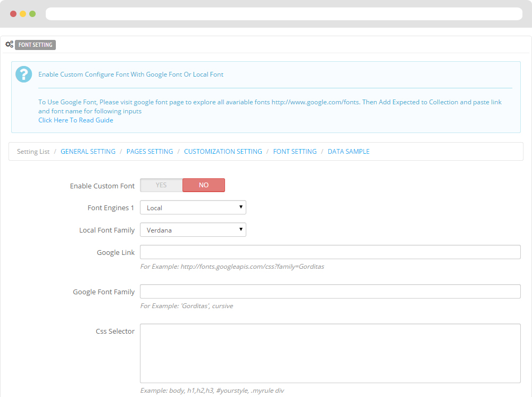Open the Data Sample tab
Image resolution: width=532 pixels, height=397 pixels.
348,152
